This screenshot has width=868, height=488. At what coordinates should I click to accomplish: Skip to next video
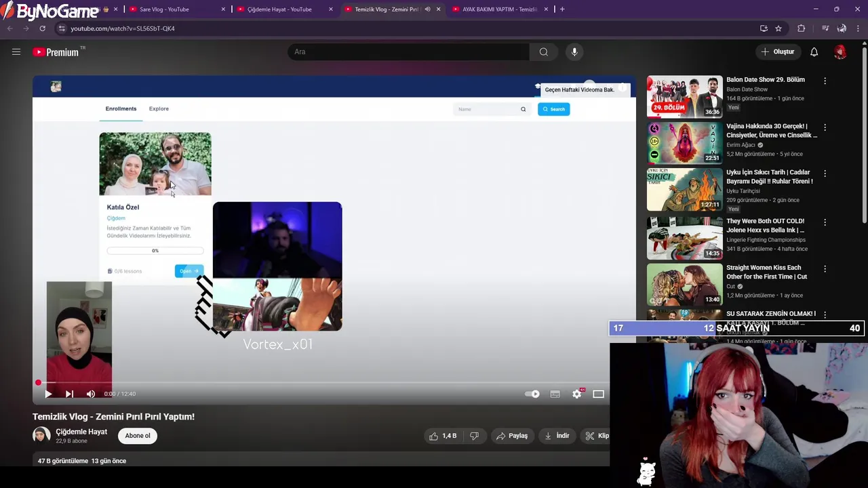click(x=69, y=394)
